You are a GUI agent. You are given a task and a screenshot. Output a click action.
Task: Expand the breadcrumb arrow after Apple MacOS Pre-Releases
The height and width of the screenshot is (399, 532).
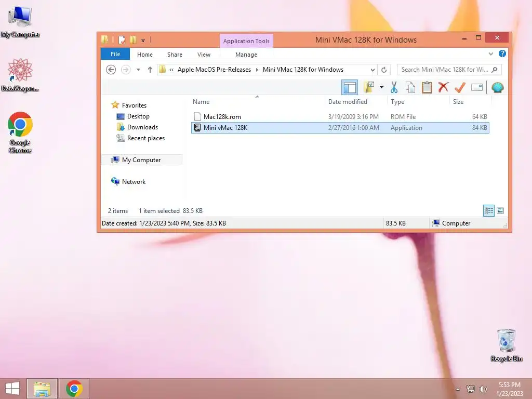tap(257, 70)
